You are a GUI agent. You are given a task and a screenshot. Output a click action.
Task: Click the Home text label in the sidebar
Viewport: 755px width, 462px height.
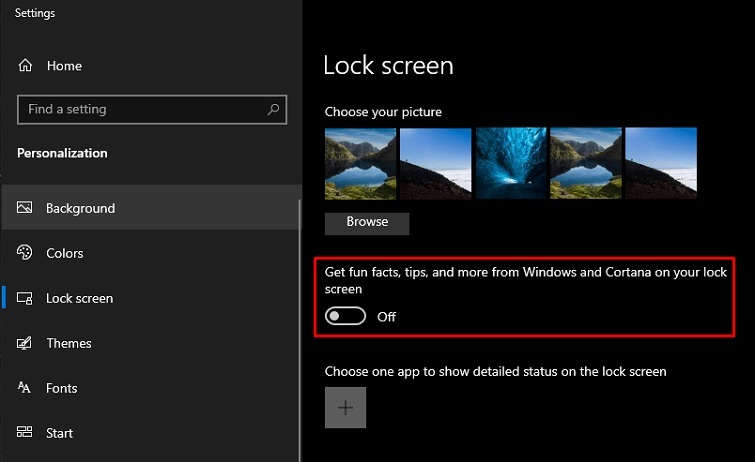tap(64, 66)
